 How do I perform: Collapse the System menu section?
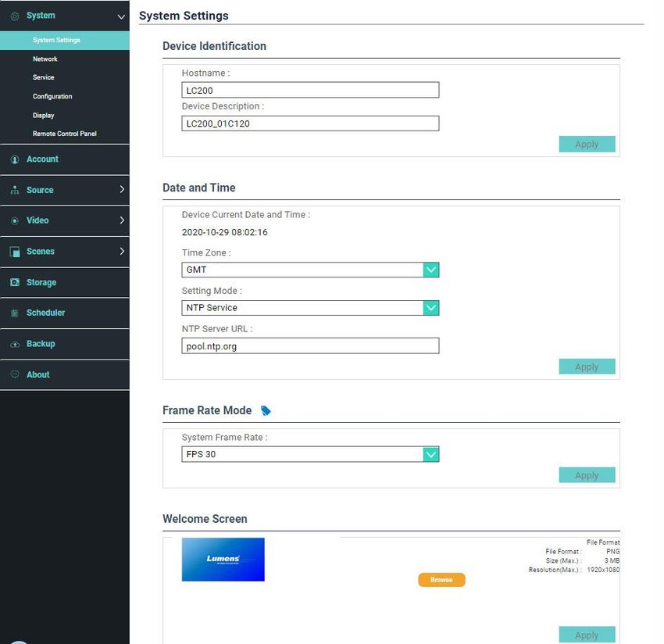pos(121,16)
